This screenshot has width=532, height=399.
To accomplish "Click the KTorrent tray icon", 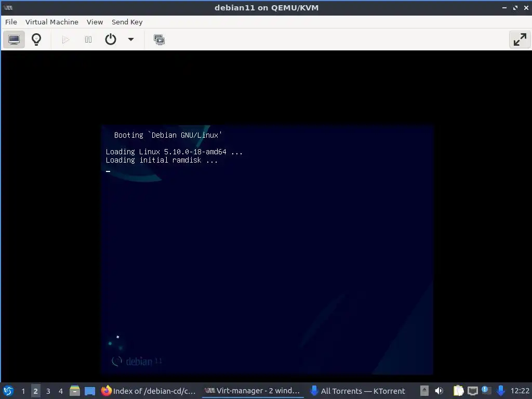I will click(500, 391).
